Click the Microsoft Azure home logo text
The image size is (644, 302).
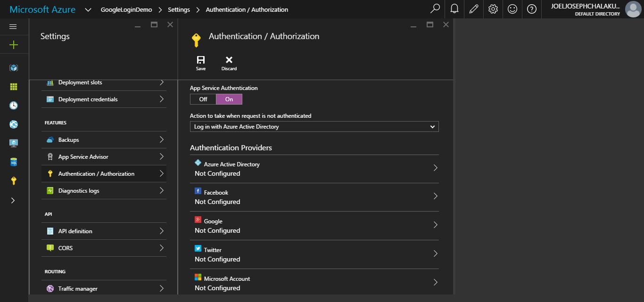42,9
